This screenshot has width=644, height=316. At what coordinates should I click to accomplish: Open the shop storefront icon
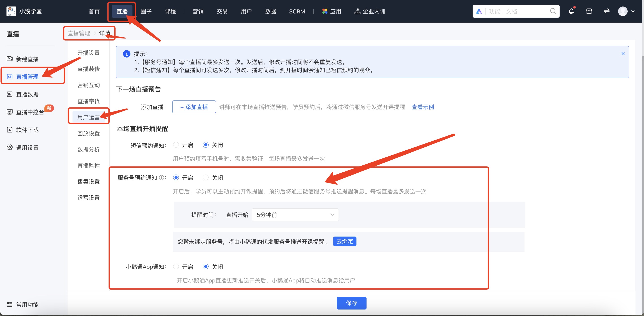point(589,11)
